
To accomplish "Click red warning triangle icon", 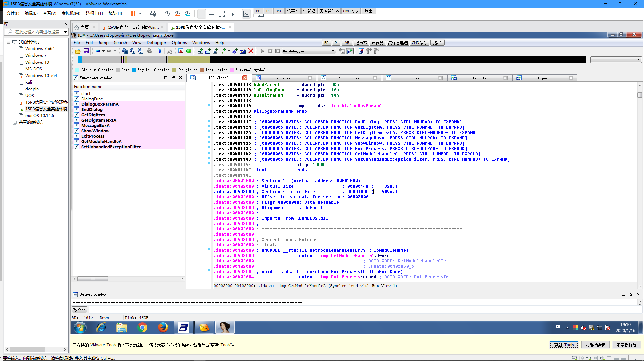I will pos(181,51).
